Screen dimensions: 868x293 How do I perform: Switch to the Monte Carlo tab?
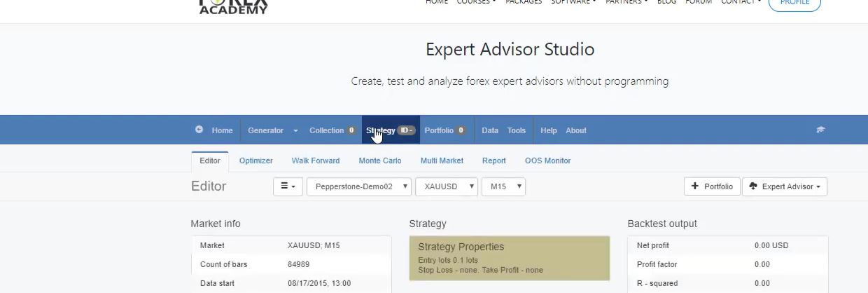pyautogui.click(x=380, y=161)
